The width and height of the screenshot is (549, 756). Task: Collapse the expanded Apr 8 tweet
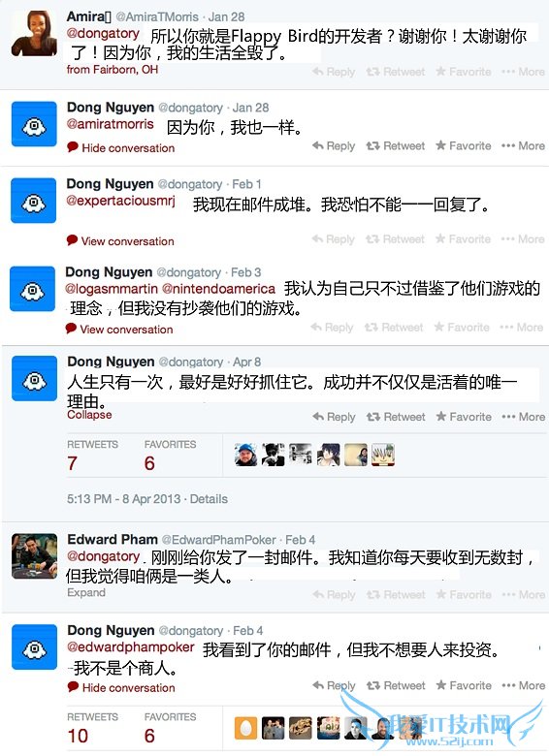(x=89, y=415)
